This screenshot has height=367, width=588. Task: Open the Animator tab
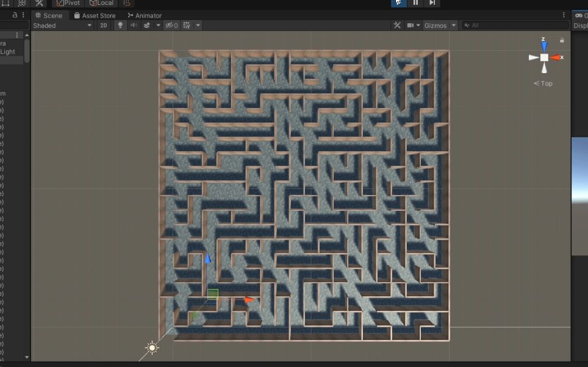coord(145,15)
